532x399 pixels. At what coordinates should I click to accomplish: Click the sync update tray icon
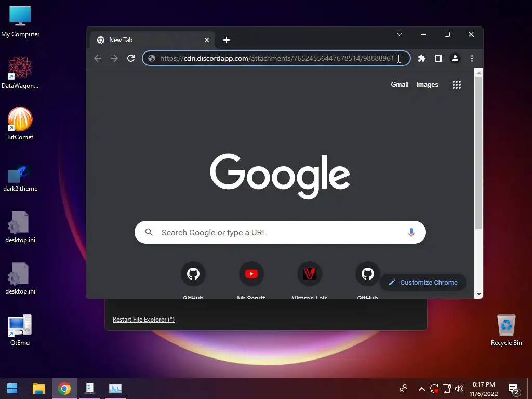[434, 389]
